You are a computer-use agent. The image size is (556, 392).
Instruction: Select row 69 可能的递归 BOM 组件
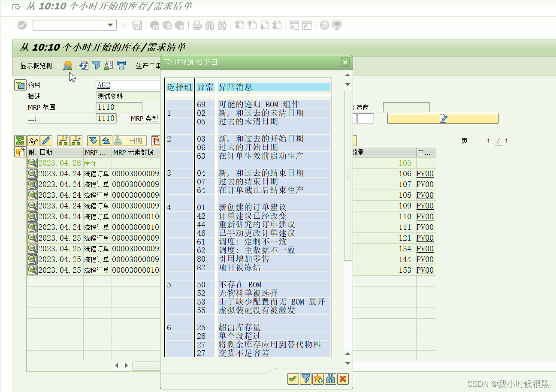[248, 104]
